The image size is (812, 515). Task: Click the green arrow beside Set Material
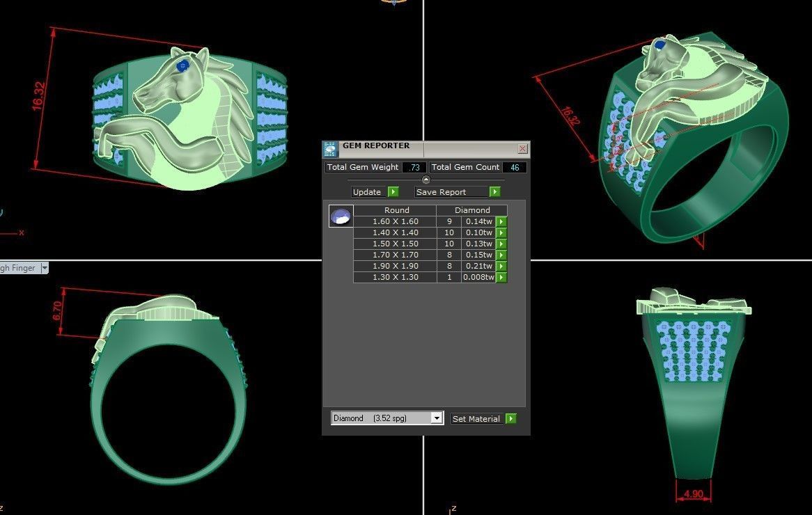point(512,418)
